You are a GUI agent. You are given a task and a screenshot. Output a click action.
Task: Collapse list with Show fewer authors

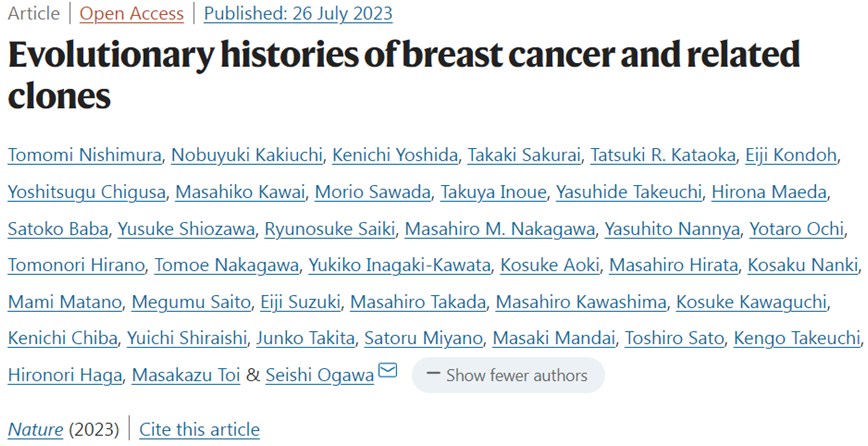point(508,375)
